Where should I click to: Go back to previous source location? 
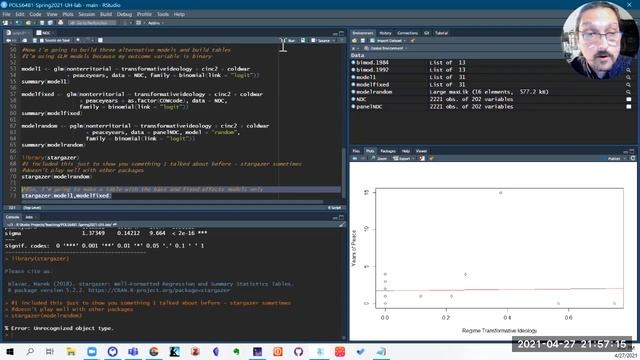[x=8, y=40]
